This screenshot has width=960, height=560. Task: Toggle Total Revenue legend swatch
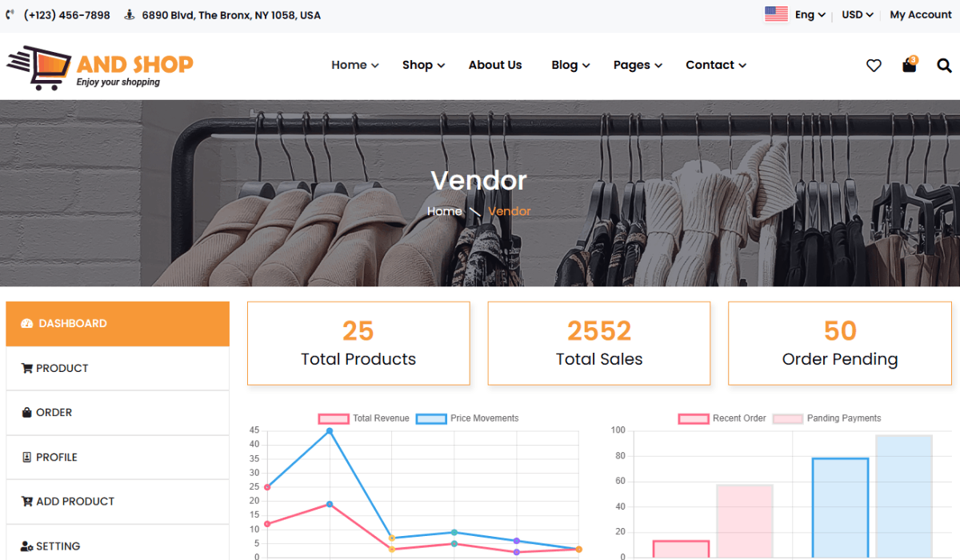coord(334,418)
